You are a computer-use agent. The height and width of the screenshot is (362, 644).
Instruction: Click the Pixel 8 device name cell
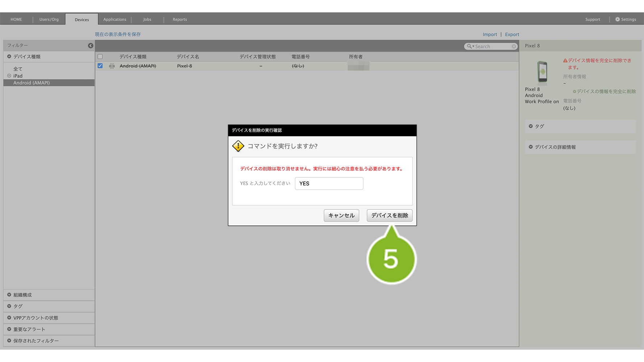(x=184, y=66)
